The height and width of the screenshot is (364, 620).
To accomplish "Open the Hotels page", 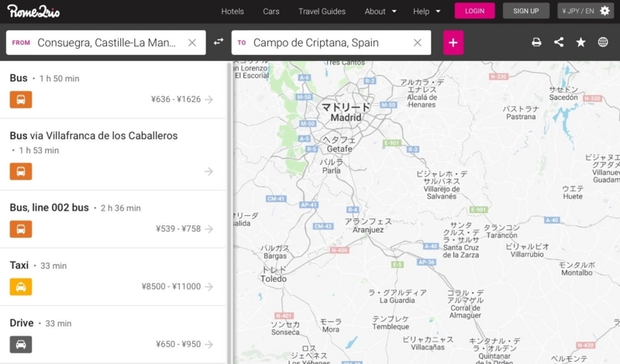I will (232, 12).
